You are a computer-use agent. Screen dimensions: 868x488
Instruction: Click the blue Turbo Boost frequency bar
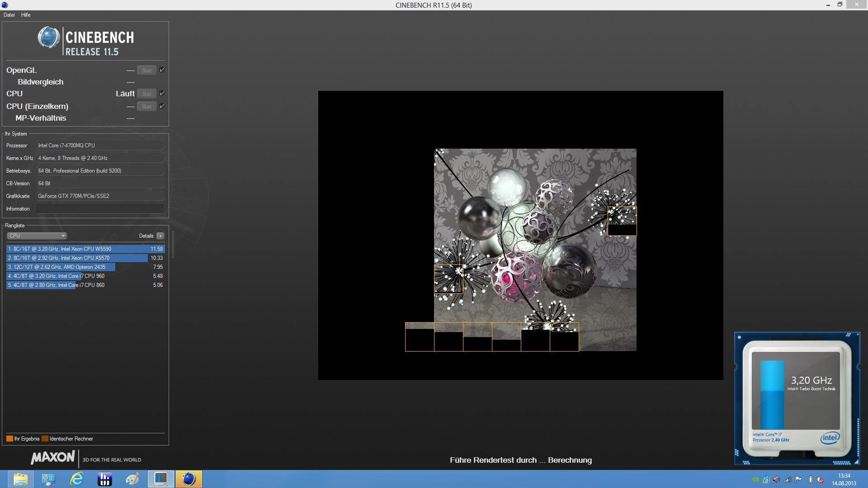coord(772,394)
